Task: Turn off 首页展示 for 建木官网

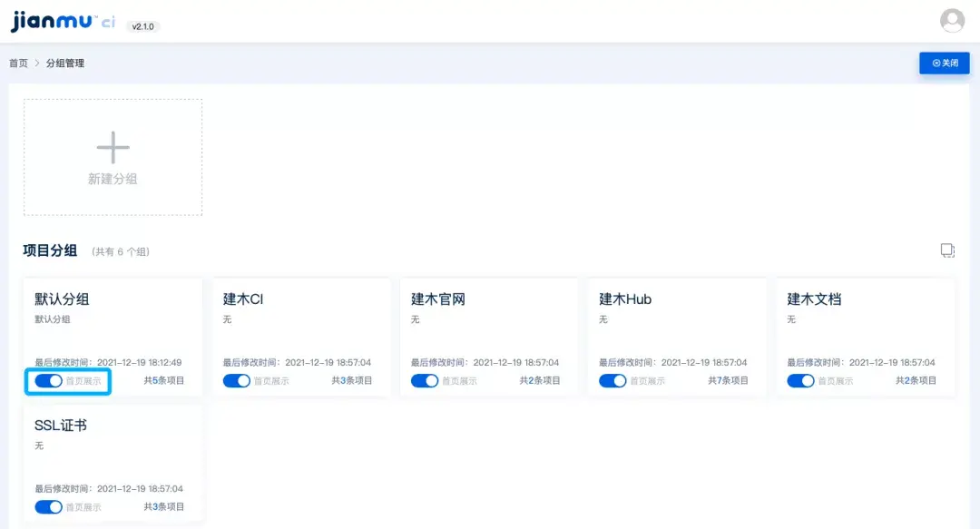Action: click(x=425, y=381)
